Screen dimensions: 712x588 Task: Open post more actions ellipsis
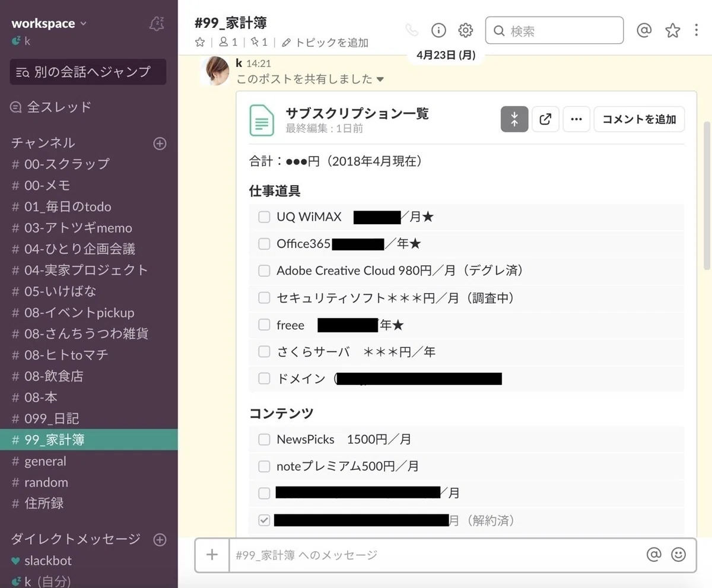point(576,119)
